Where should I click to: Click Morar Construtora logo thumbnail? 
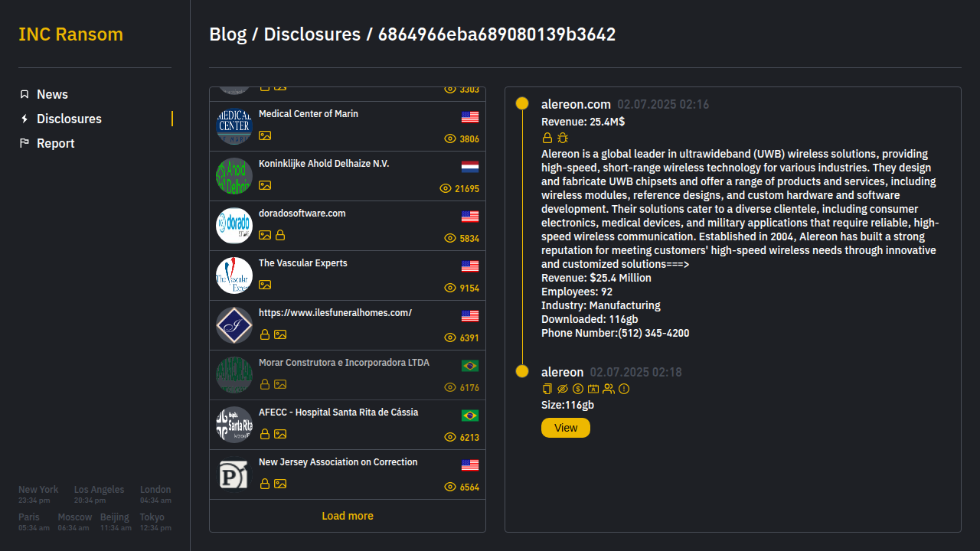coord(234,375)
